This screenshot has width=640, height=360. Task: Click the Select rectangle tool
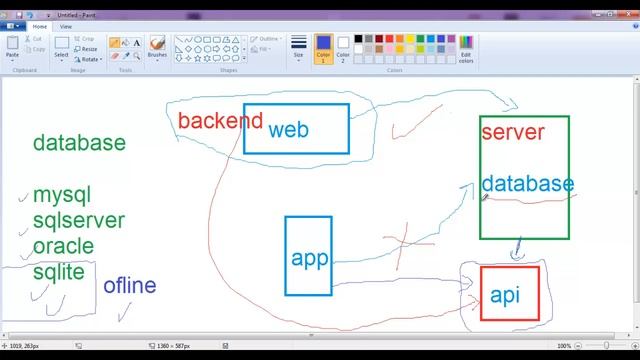click(x=62, y=42)
